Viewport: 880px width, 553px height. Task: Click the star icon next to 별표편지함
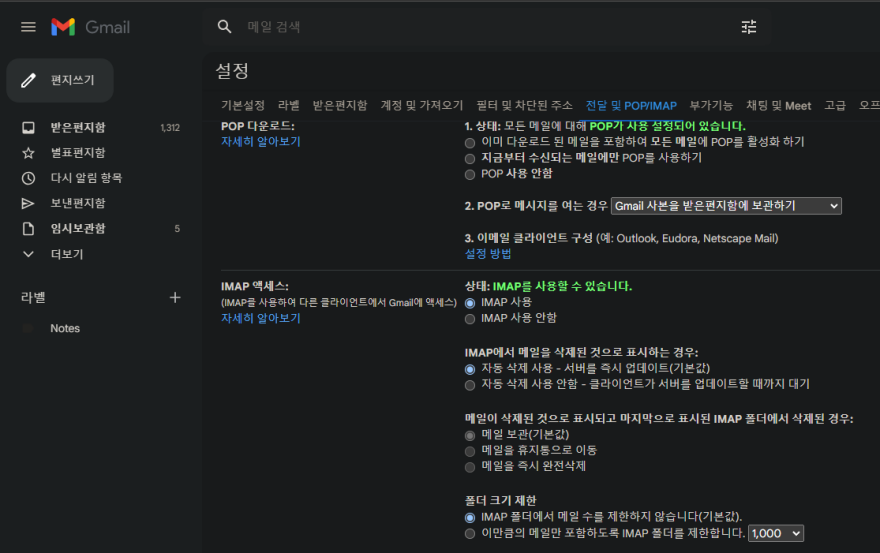(28, 153)
